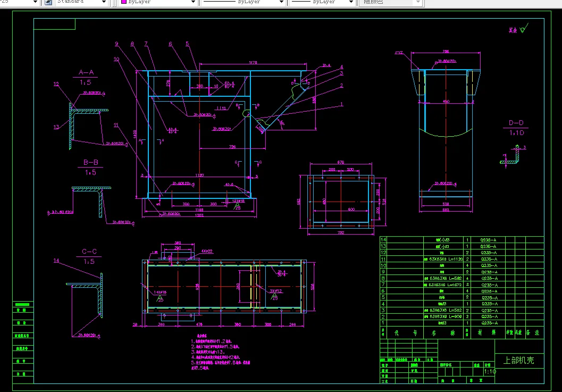562x392 pixels.
Task: Open the ByLayer lineweight control dropdown
Action: 351,2
